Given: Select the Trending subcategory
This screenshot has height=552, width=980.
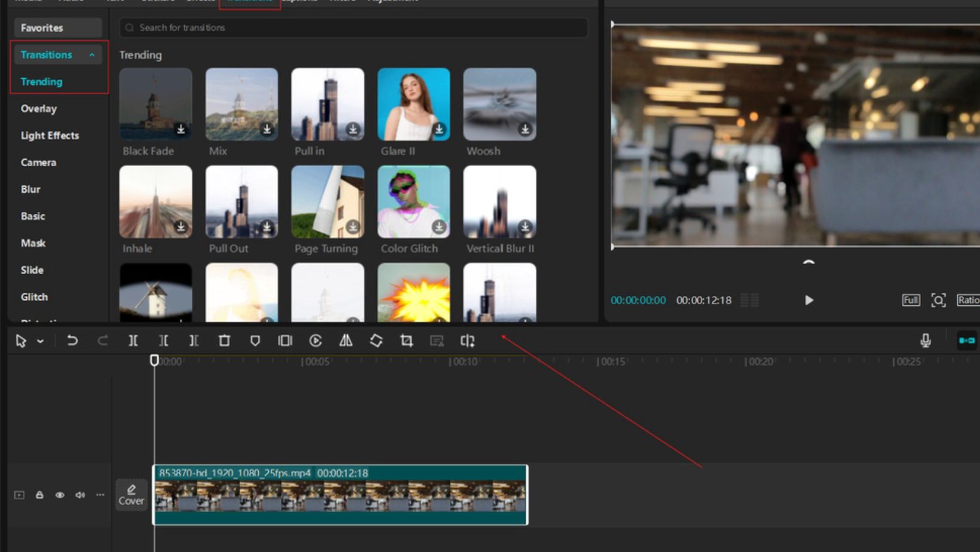Looking at the screenshot, I should click(x=41, y=82).
